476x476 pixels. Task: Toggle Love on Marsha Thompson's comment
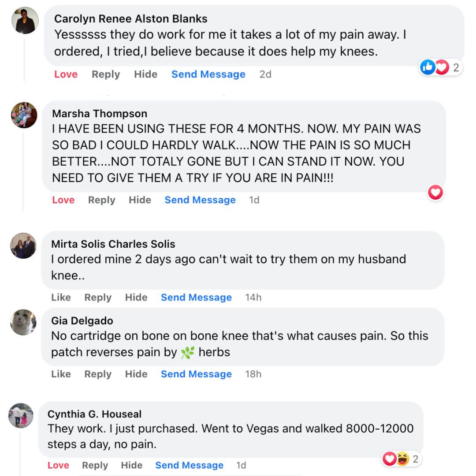[63, 200]
